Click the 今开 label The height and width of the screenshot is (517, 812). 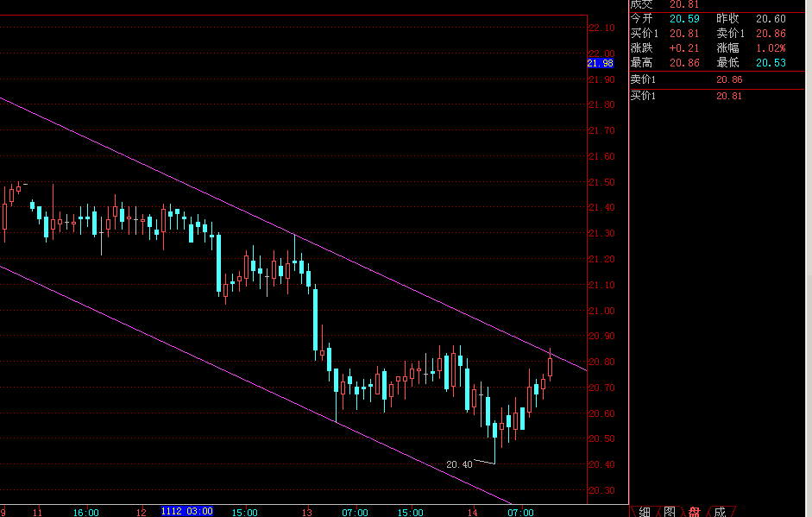coord(642,19)
